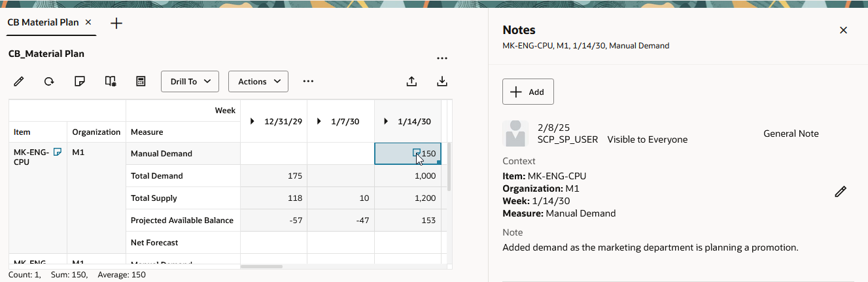Screen dimensions: 868x282
Task: Click the Projected Available Balance cell -47
Action: 341,220
